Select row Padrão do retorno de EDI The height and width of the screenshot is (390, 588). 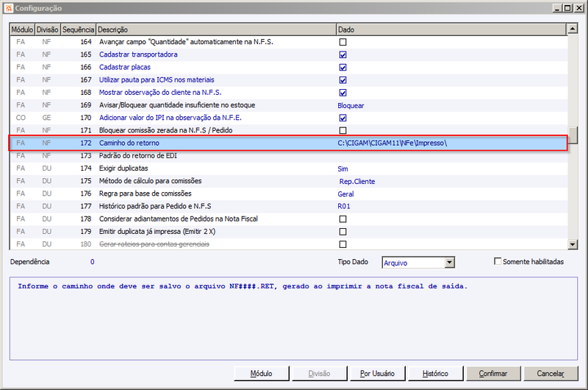point(288,156)
